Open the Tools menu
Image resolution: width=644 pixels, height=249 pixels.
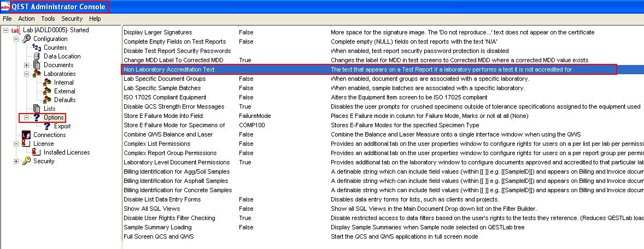tap(48, 19)
